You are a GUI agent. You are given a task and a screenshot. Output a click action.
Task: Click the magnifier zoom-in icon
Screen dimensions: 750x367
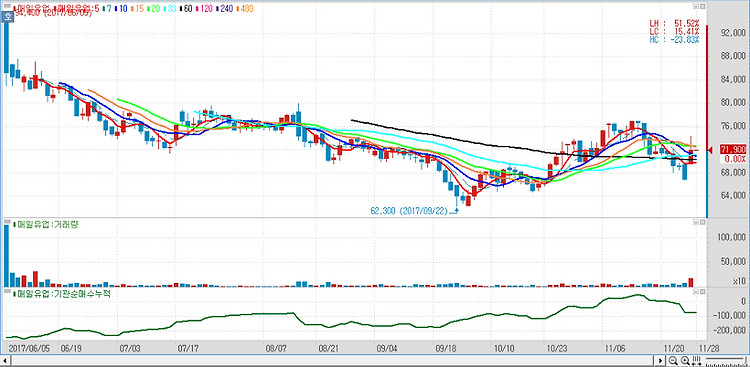(x=685, y=360)
